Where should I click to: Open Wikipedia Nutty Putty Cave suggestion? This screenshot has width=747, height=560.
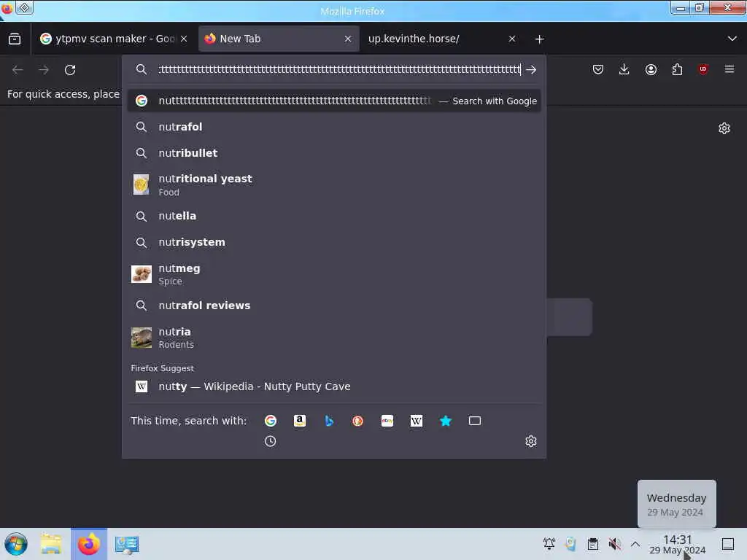click(334, 386)
